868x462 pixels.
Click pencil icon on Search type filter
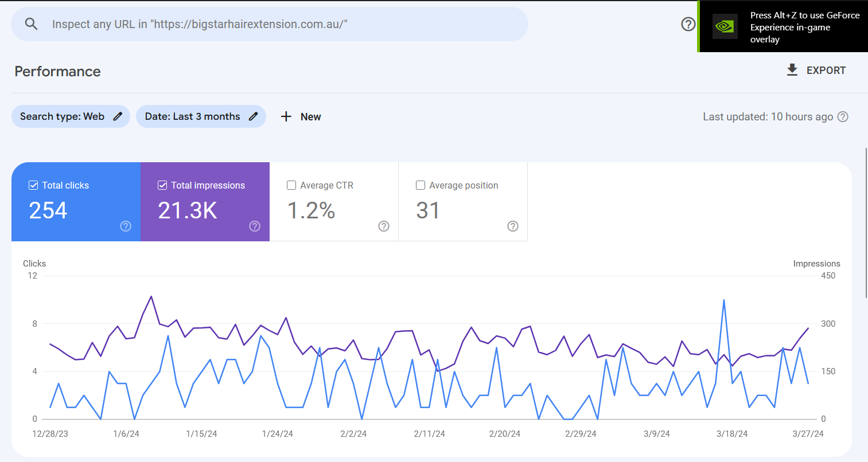click(118, 116)
